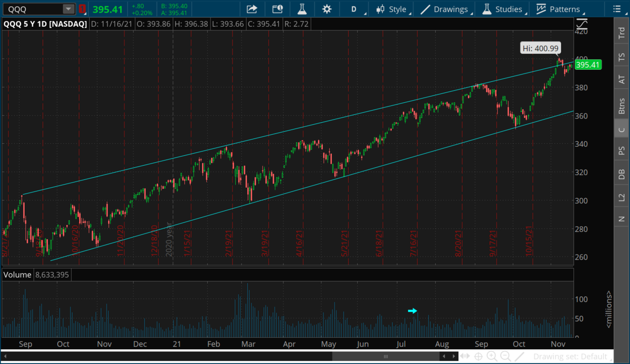Zoom in with the magnifier plus icon
The width and height of the screenshot is (630, 364).
coord(492,357)
